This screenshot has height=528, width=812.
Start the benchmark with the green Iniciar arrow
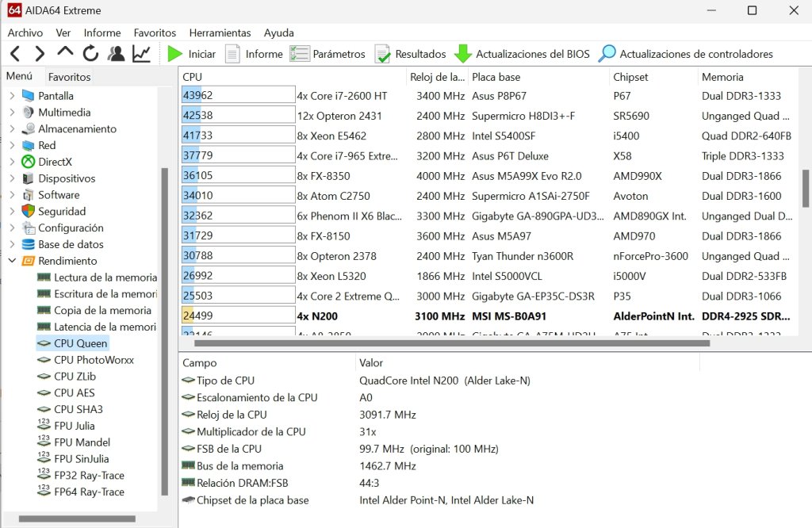175,54
